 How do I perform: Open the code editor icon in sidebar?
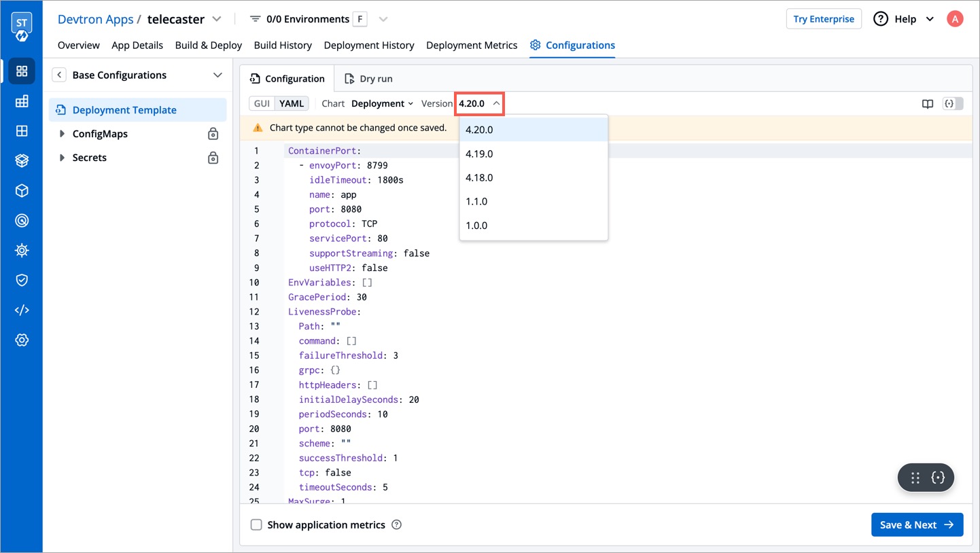pyautogui.click(x=22, y=310)
